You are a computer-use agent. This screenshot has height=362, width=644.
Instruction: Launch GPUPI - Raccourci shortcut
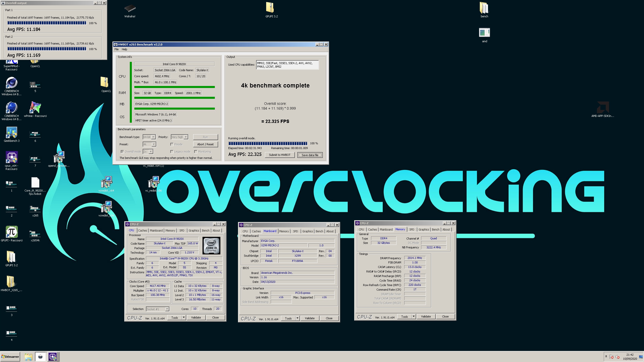pyautogui.click(x=12, y=234)
